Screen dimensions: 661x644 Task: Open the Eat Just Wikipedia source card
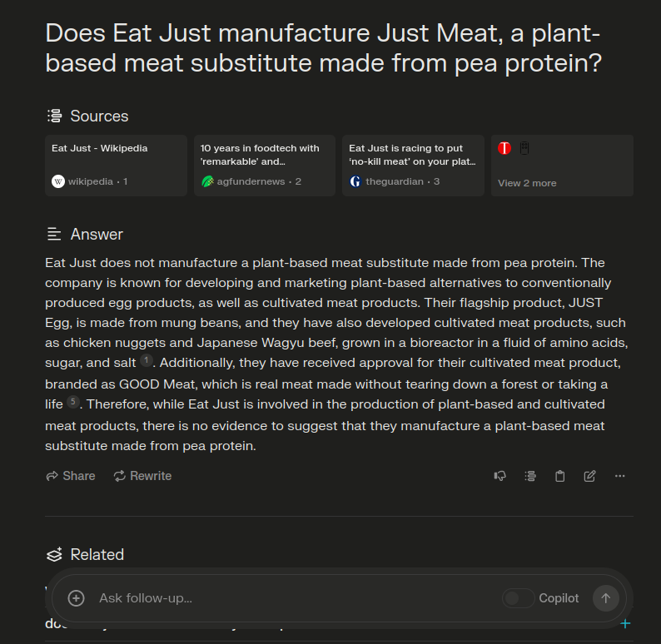point(116,166)
